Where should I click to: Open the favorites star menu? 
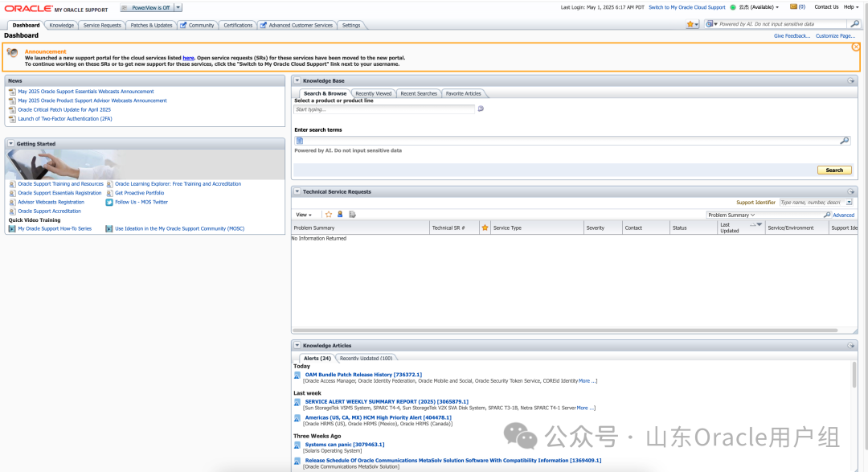pos(692,24)
